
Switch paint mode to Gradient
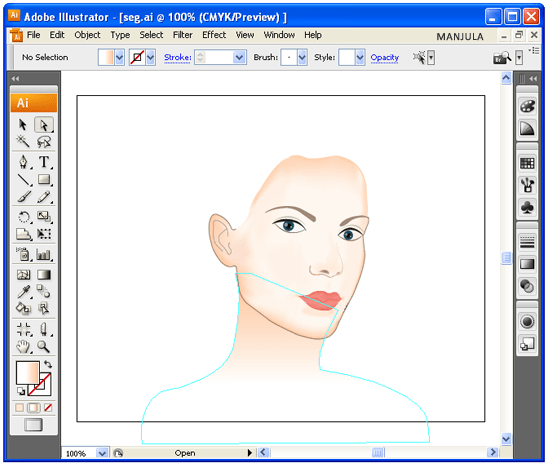(x=34, y=408)
